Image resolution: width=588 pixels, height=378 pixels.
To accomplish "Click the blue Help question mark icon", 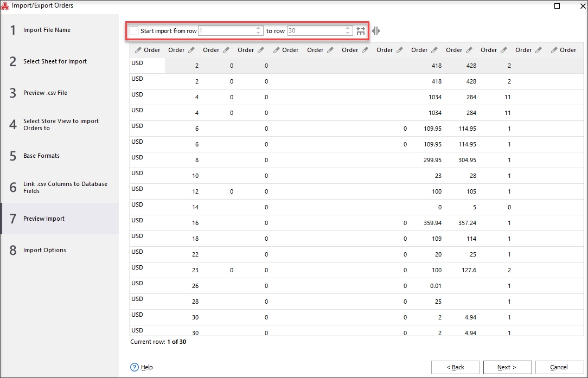I will point(134,367).
